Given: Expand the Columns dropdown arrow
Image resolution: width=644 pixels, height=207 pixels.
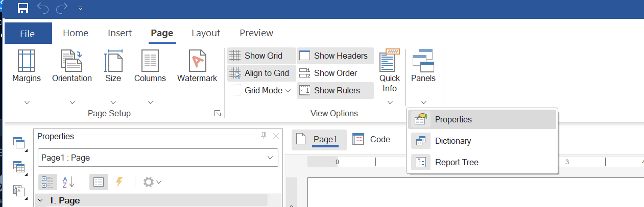Looking at the screenshot, I should tap(150, 102).
